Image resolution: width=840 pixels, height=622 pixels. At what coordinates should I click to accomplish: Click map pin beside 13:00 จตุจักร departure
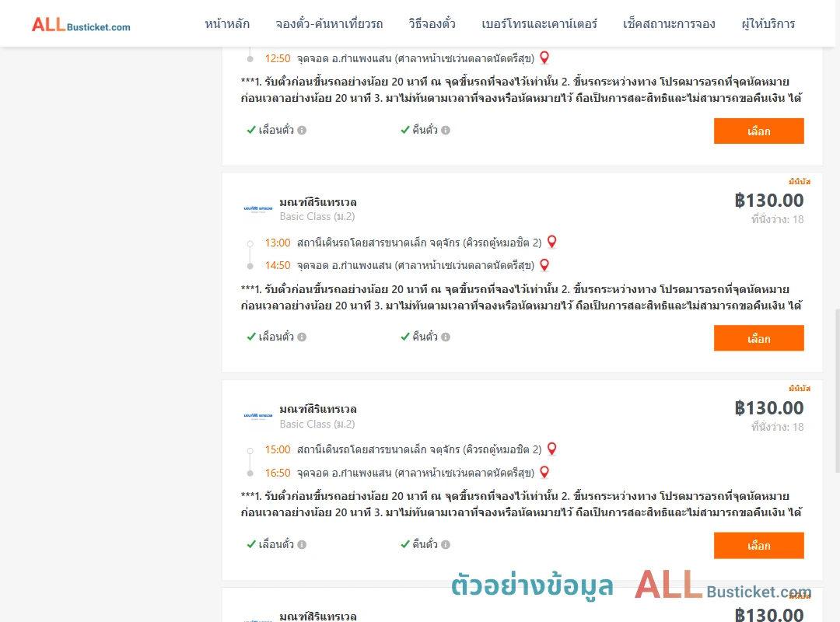[551, 242]
